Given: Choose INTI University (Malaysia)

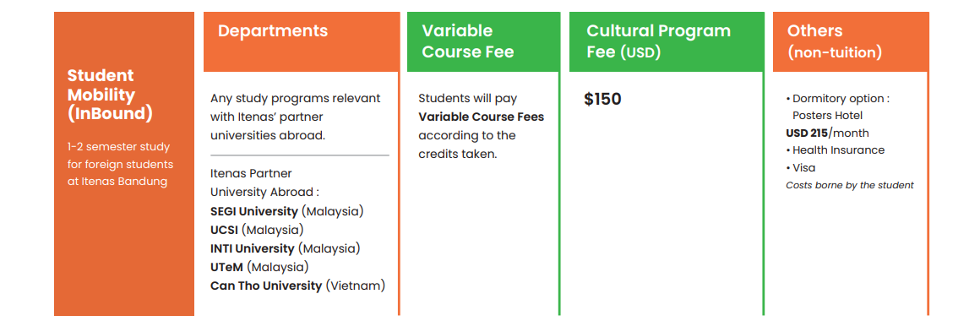Looking at the screenshot, I should pyautogui.click(x=285, y=248).
